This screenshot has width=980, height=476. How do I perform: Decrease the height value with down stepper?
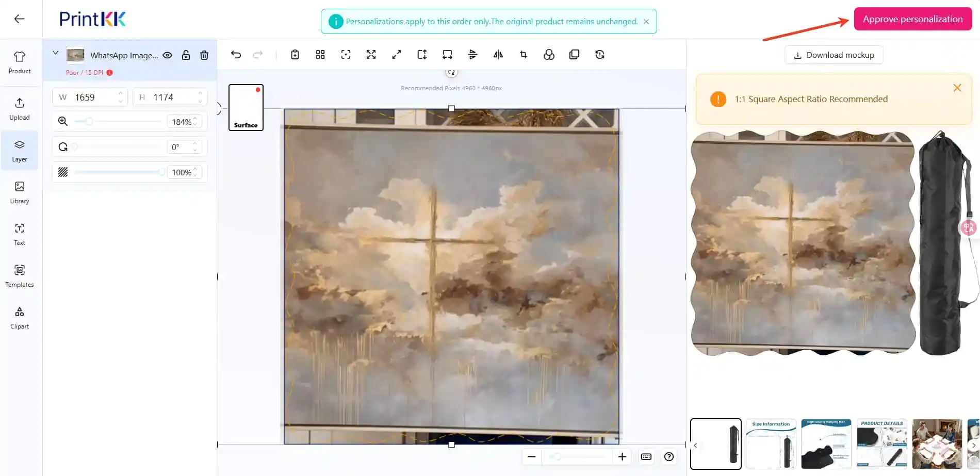click(200, 101)
